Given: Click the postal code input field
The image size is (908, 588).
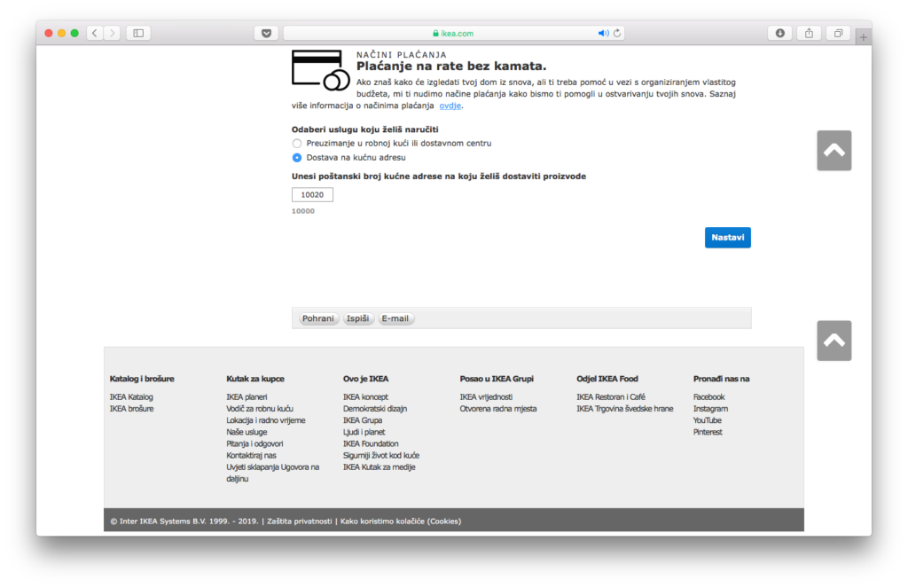Looking at the screenshot, I should pyautogui.click(x=312, y=194).
